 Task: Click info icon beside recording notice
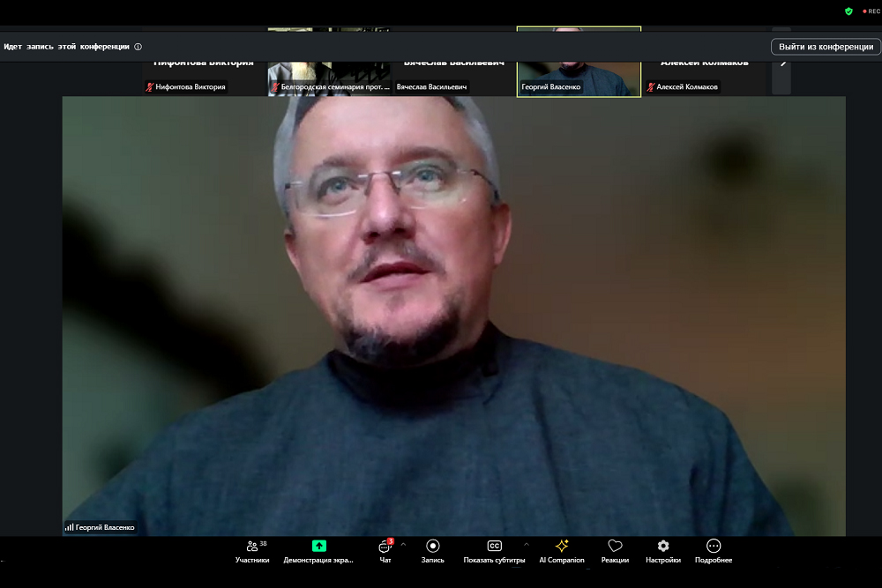pyautogui.click(x=138, y=47)
